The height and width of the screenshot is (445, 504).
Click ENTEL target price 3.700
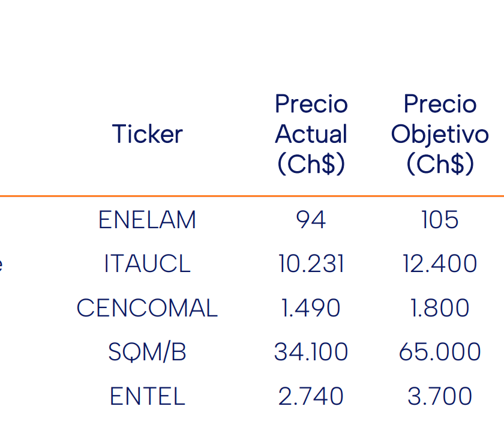click(x=440, y=396)
